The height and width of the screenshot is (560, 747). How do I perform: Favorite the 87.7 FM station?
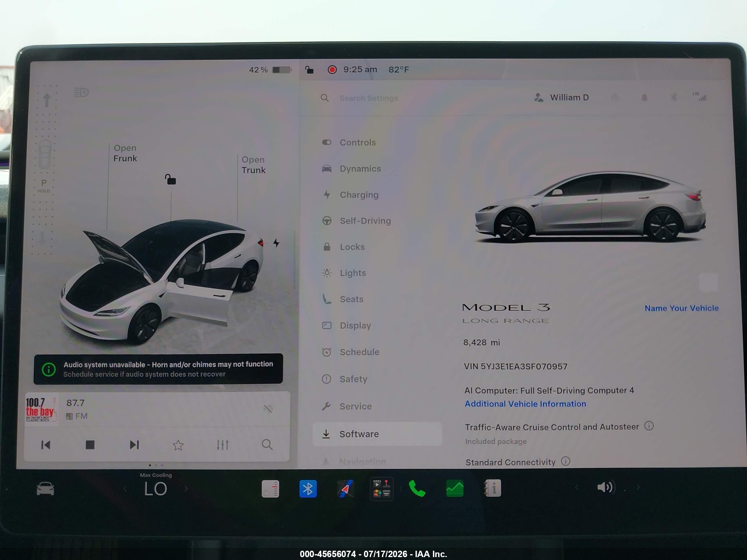pos(178,445)
